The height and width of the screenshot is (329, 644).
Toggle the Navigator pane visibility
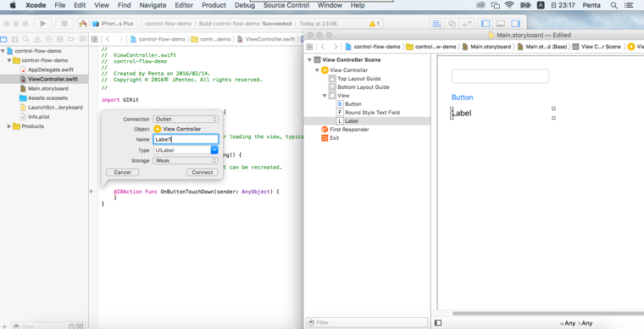point(486,24)
